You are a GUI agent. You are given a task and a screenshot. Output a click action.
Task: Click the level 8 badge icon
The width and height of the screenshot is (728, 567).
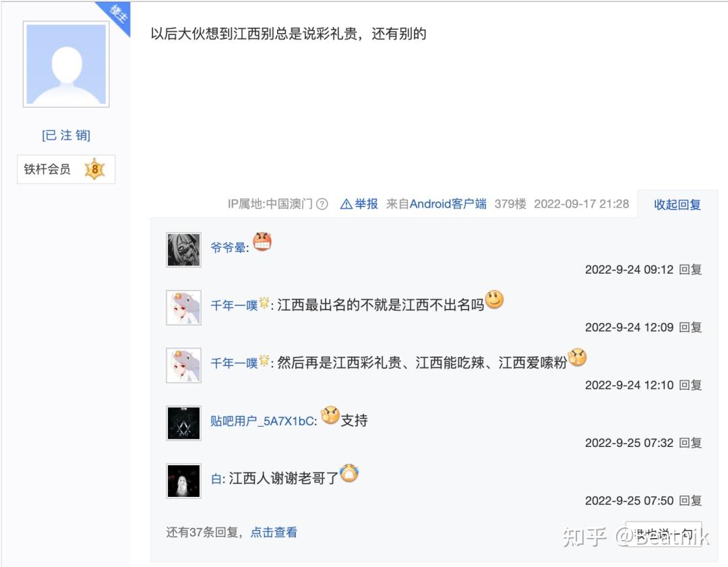(95, 169)
